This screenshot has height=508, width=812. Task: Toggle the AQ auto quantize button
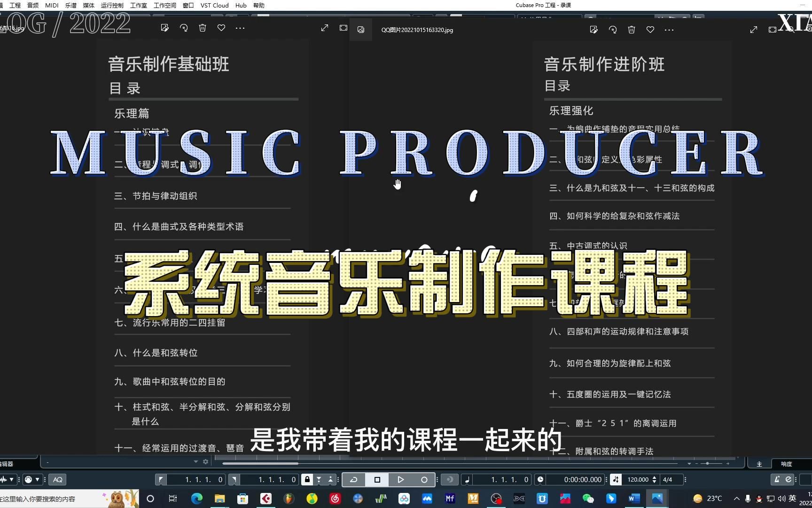pos(57,479)
